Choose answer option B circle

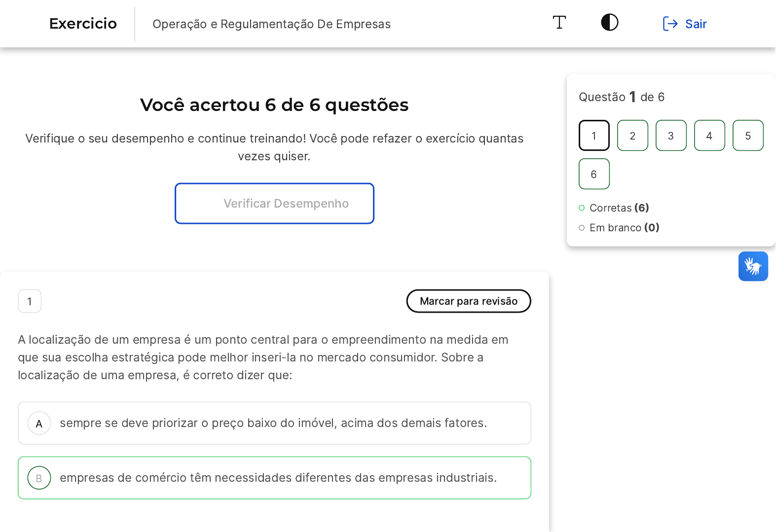tap(39, 478)
